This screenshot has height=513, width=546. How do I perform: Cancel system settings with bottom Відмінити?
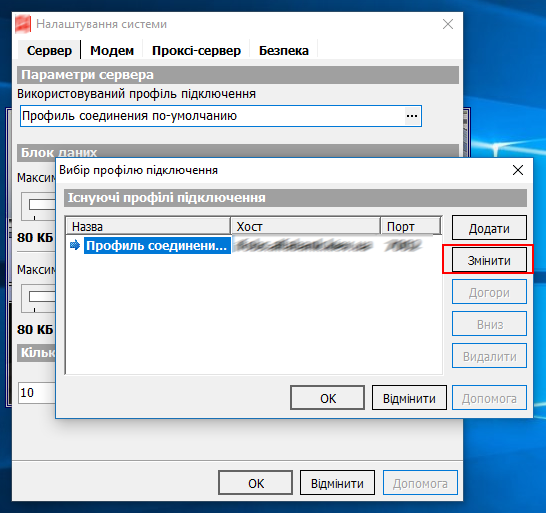point(337,483)
